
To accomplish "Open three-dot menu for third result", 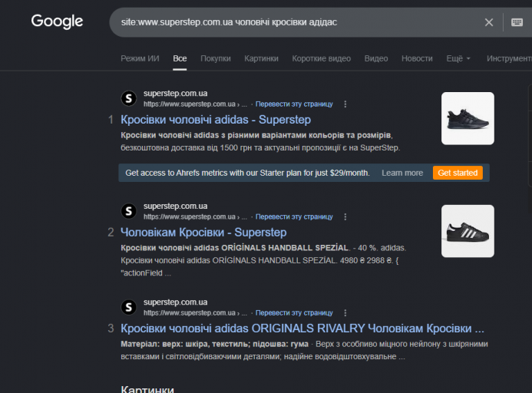I will point(345,313).
